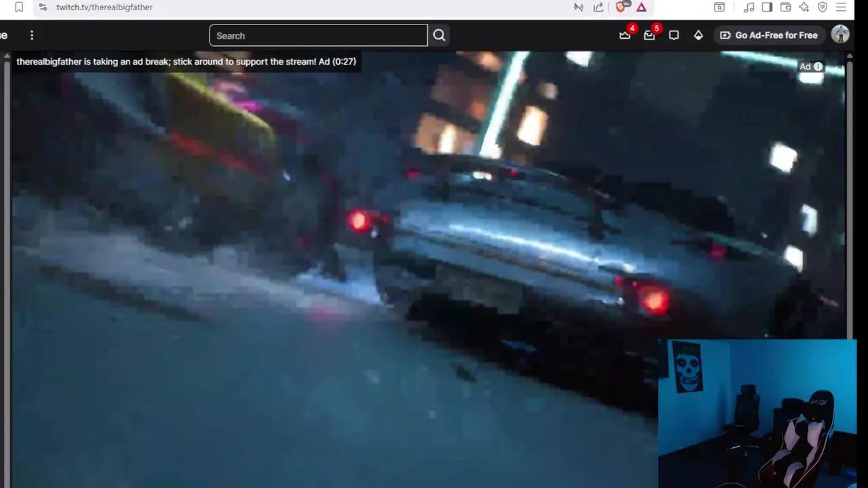Click the not-translated page indicator icon
Image resolution: width=868 pixels, height=488 pixels.
pos(578,7)
